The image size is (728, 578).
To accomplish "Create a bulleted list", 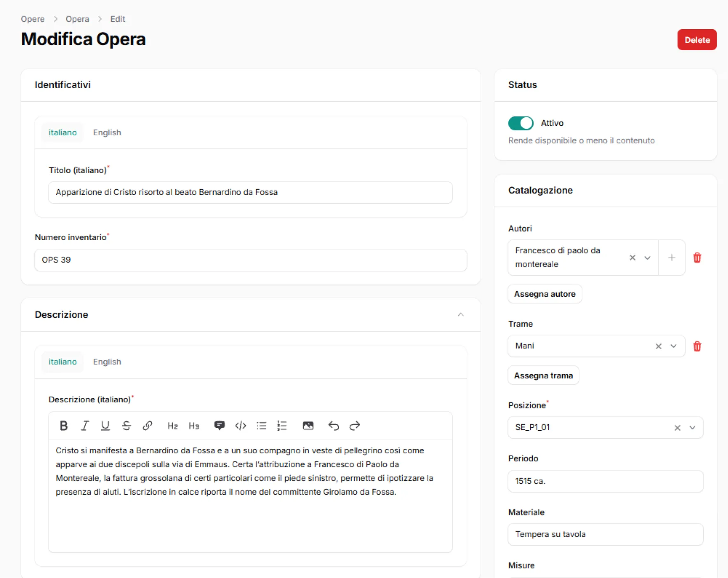I will (261, 426).
